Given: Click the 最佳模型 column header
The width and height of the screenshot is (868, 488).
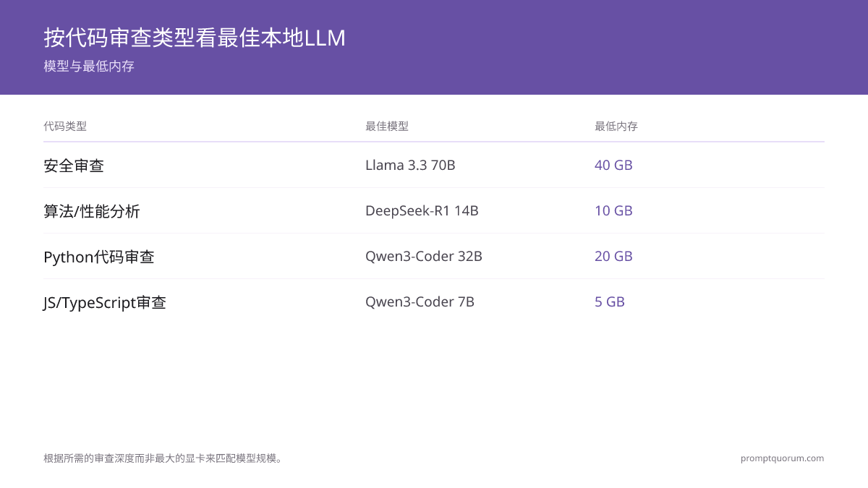Looking at the screenshot, I should coord(387,127).
